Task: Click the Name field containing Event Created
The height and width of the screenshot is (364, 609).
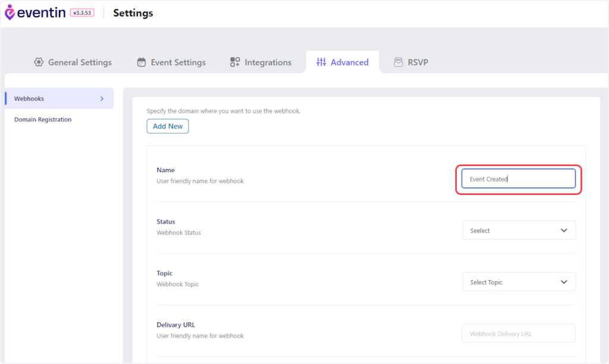Action: 518,179
